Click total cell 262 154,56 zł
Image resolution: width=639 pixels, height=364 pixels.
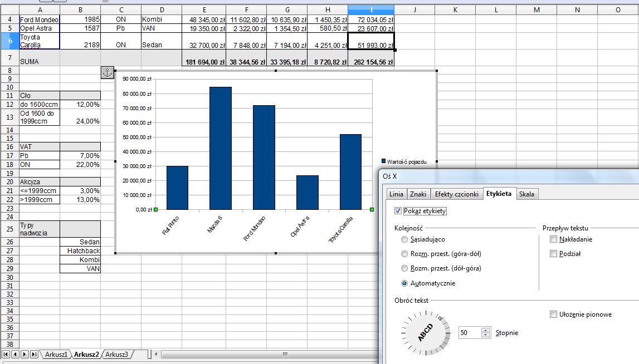pos(371,58)
